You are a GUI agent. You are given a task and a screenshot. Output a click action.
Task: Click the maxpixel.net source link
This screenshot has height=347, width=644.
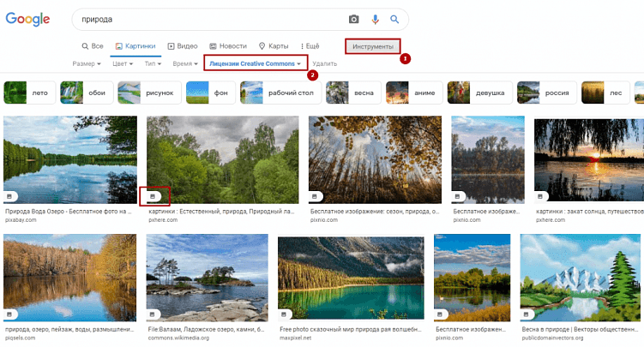[x=295, y=338]
